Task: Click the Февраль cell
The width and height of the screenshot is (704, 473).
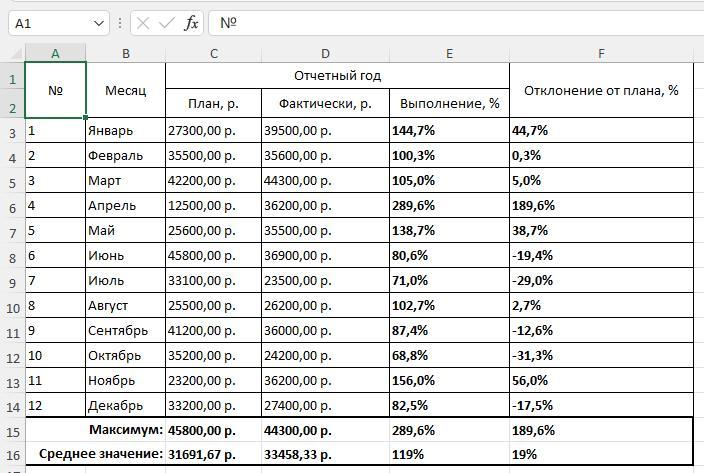Action: 126,156
